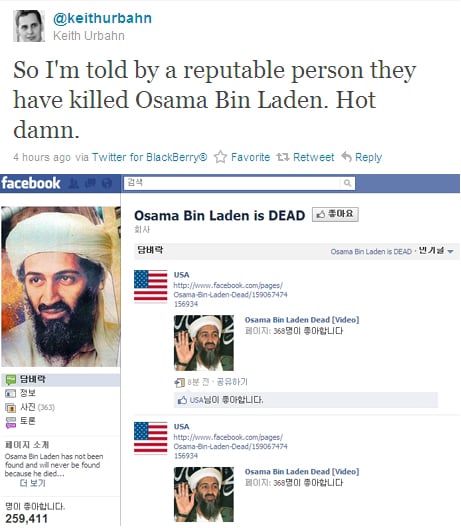
Task: Open Facebook messages icon
Action: 91,183
